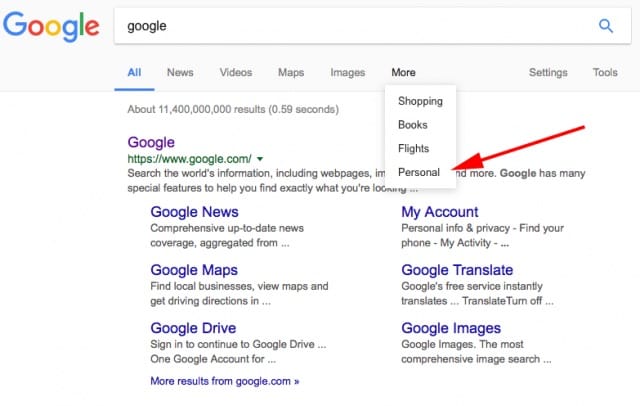This screenshot has width=640, height=406.
Task: Switch to the Videos tab
Action: coord(236,73)
